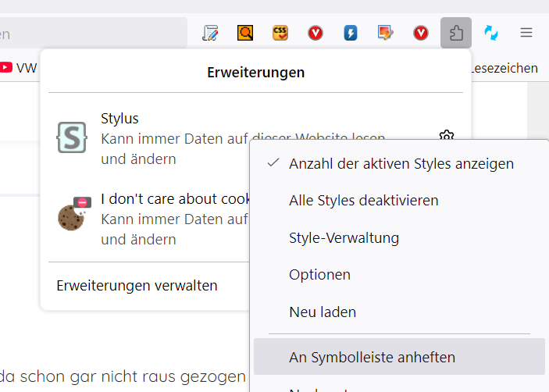Select 'An Symbolleiste anheften' option
This screenshot has height=392, width=549.
pyautogui.click(x=372, y=357)
